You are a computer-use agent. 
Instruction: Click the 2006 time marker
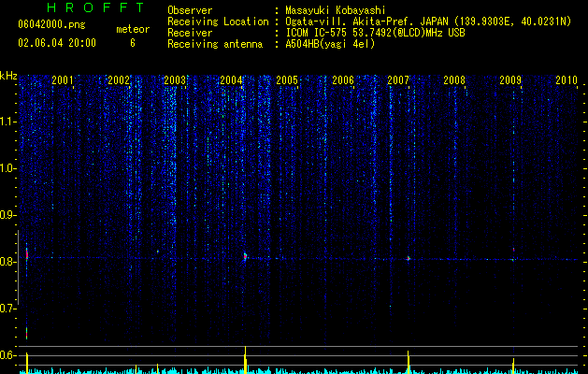[x=343, y=79]
